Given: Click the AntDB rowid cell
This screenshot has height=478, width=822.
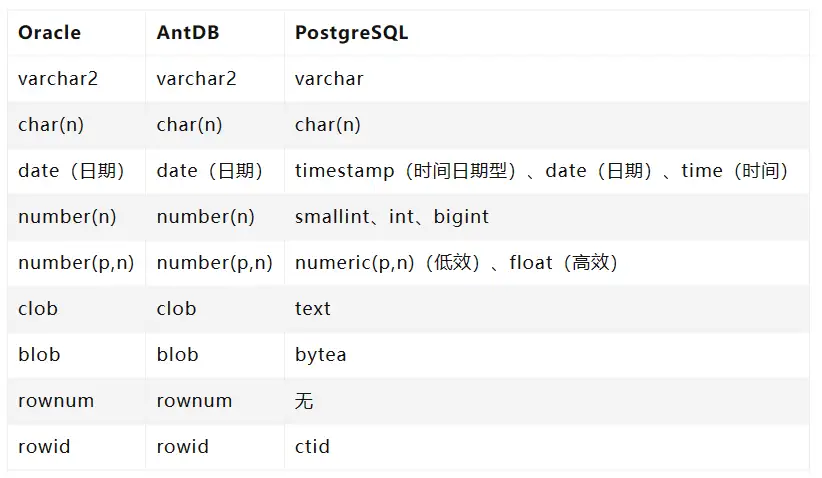Looking at the screenshot, I should 182,447.
